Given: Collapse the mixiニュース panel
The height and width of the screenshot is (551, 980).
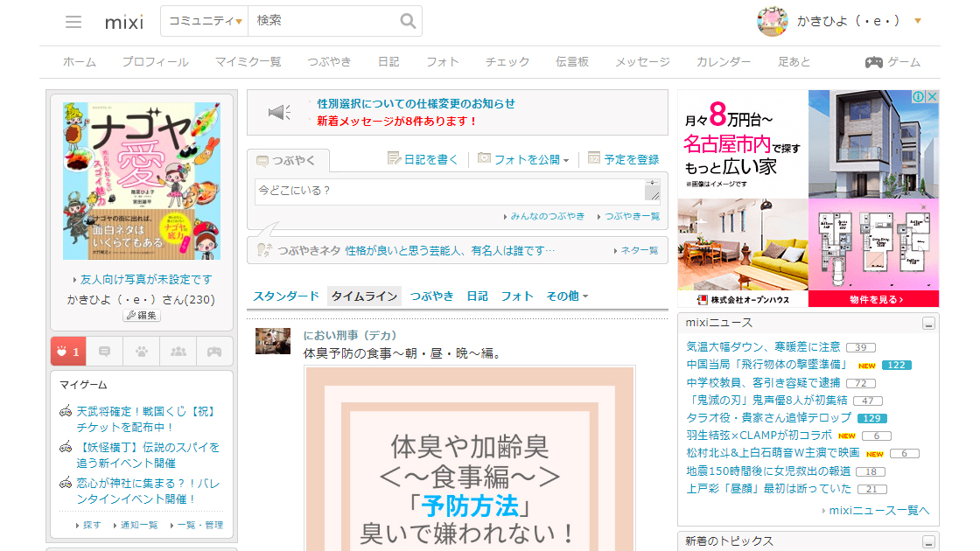Looking at the screenshot, I should [928, 324].
